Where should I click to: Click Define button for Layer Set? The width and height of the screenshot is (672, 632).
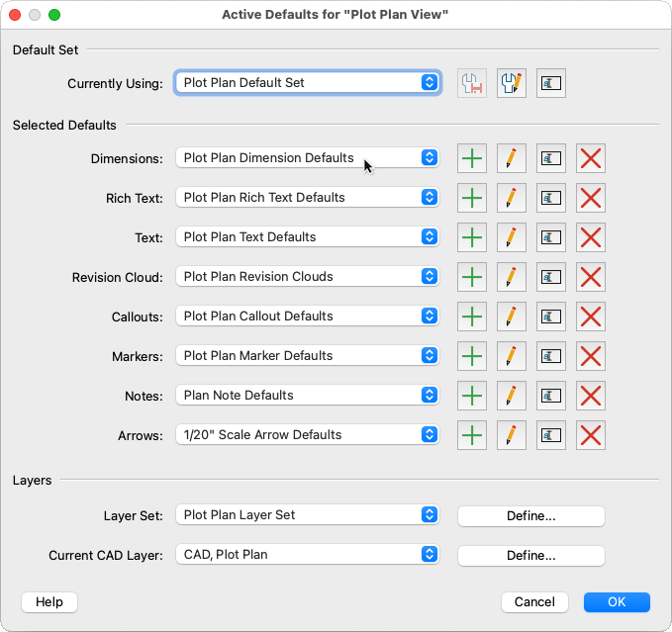pos(531,516)
